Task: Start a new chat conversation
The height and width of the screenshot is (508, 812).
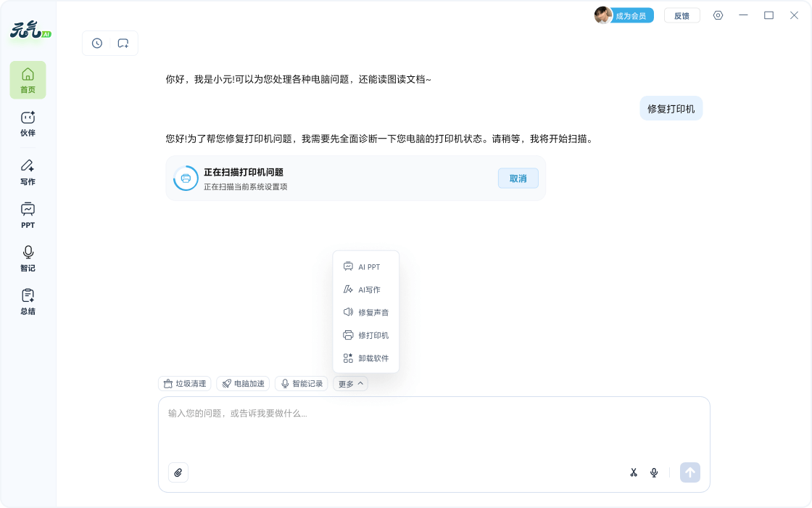Action: pos(123,44)
